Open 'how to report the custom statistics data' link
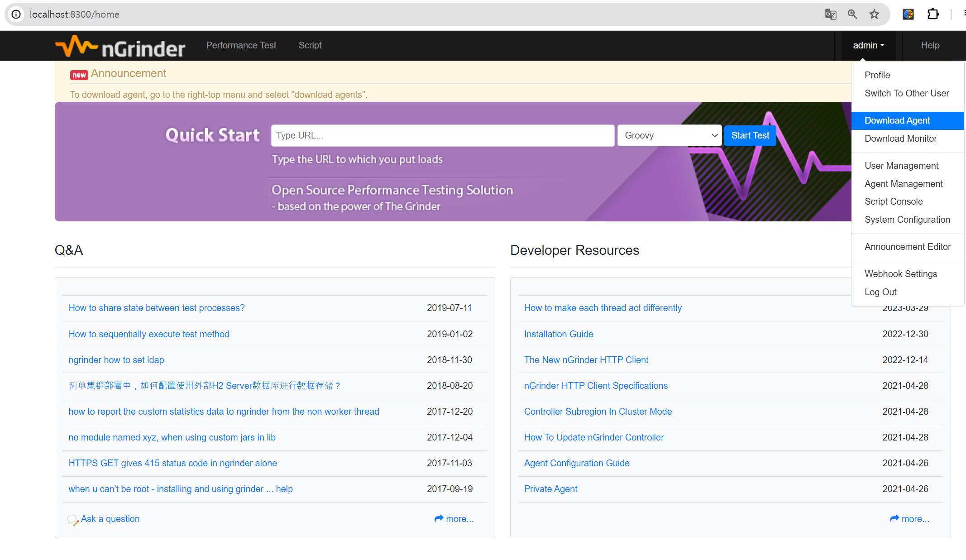 [x=224, y=412]
